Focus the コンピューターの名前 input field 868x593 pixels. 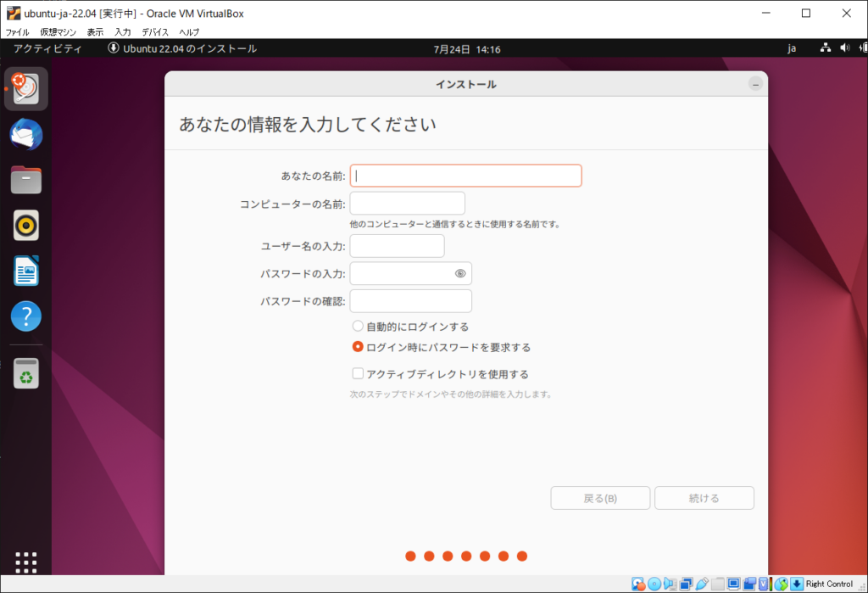(x=408, y=204)
